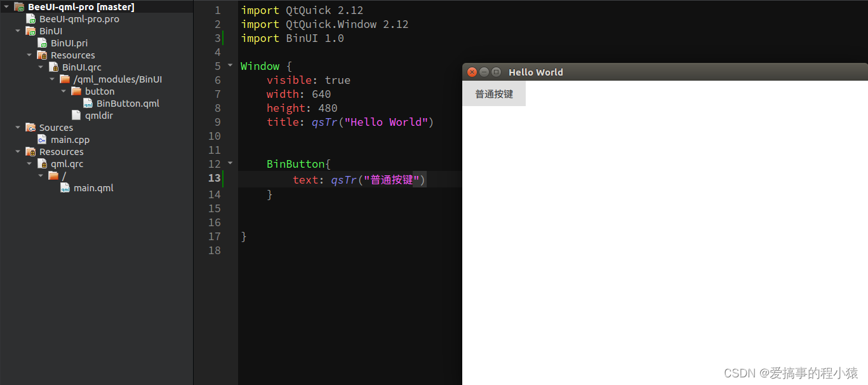Collapse the /qml_modules/BinUI node
The height and width of the screenshot is (385, 868).
coord(52,79)
